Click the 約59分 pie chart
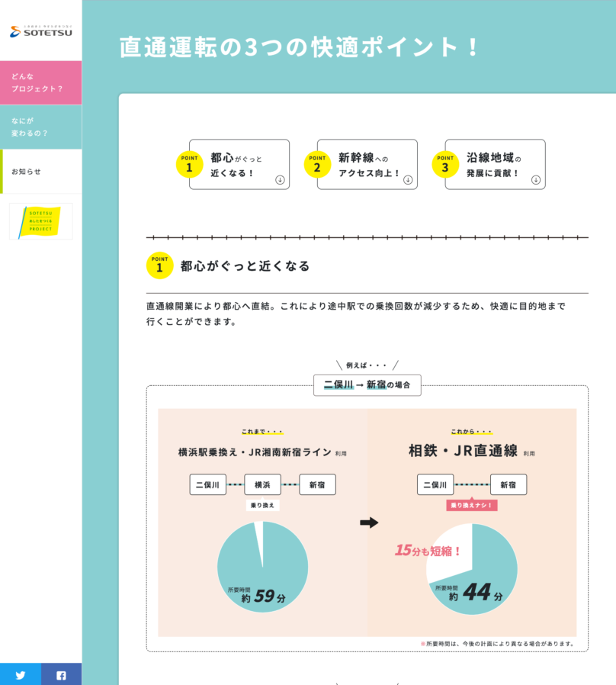Viewport: 616px width, 685px height. coord(262,567)
